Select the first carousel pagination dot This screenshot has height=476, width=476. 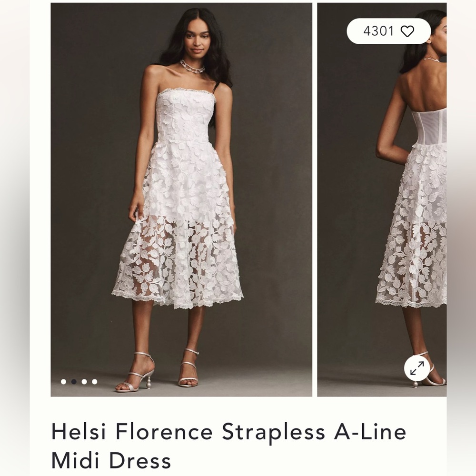[63, 382]
